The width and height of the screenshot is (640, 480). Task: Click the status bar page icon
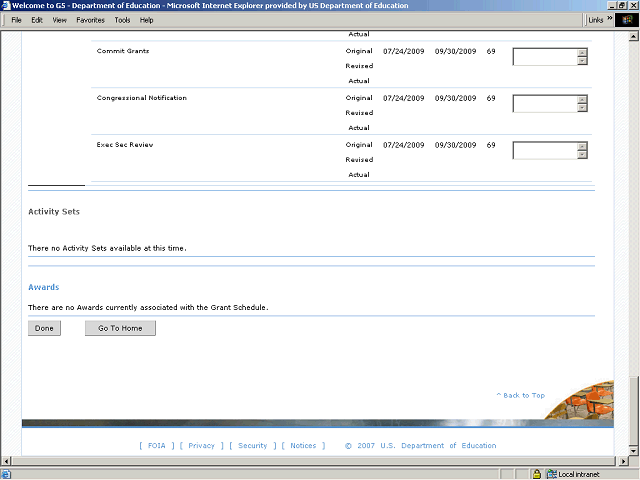6,474
